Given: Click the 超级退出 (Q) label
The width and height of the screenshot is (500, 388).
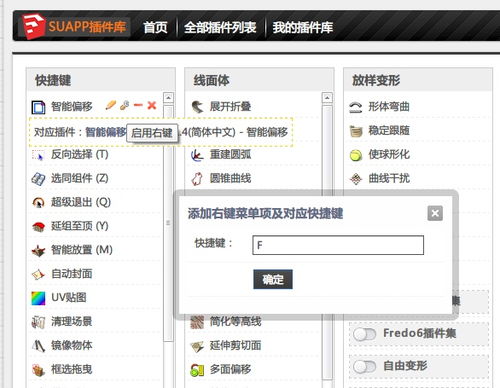Looking at the screenshot, I should click(81, 202).
